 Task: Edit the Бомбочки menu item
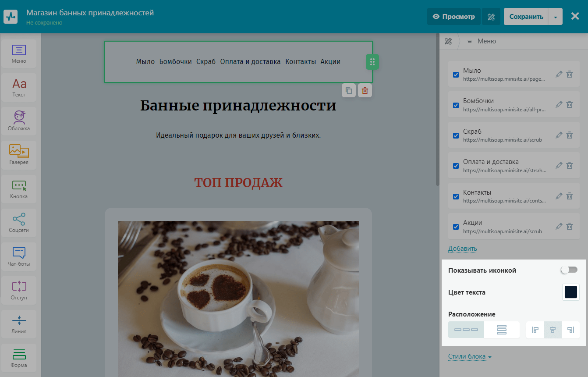pos(559,104)
